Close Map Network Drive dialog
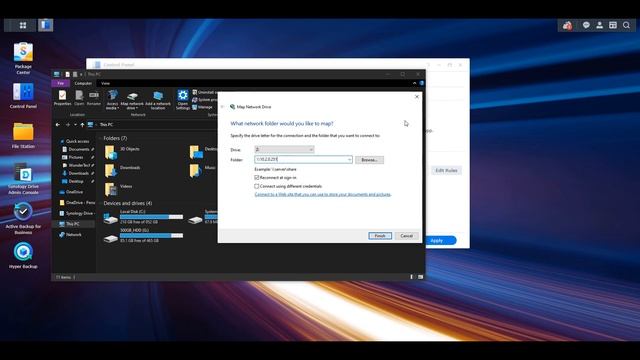The width and height of the screenshot is (640, 360). 417,97
